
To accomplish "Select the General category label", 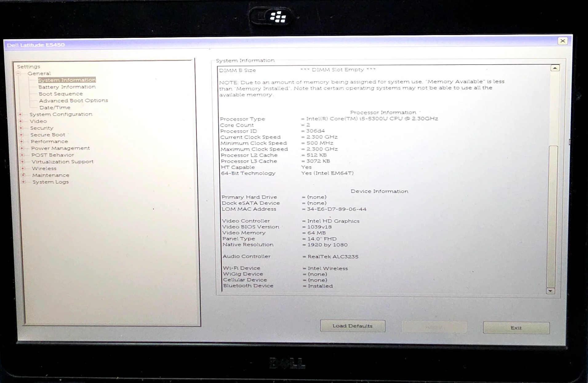I will 39,73.
